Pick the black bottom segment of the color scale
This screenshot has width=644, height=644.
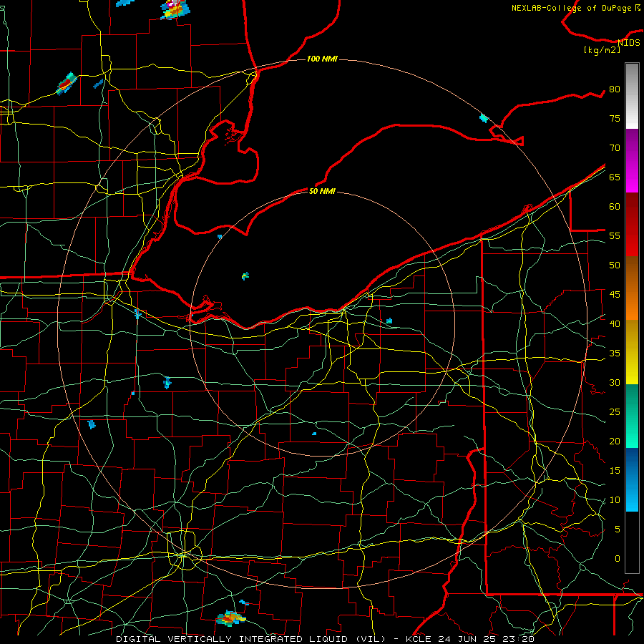click(632, 542)
